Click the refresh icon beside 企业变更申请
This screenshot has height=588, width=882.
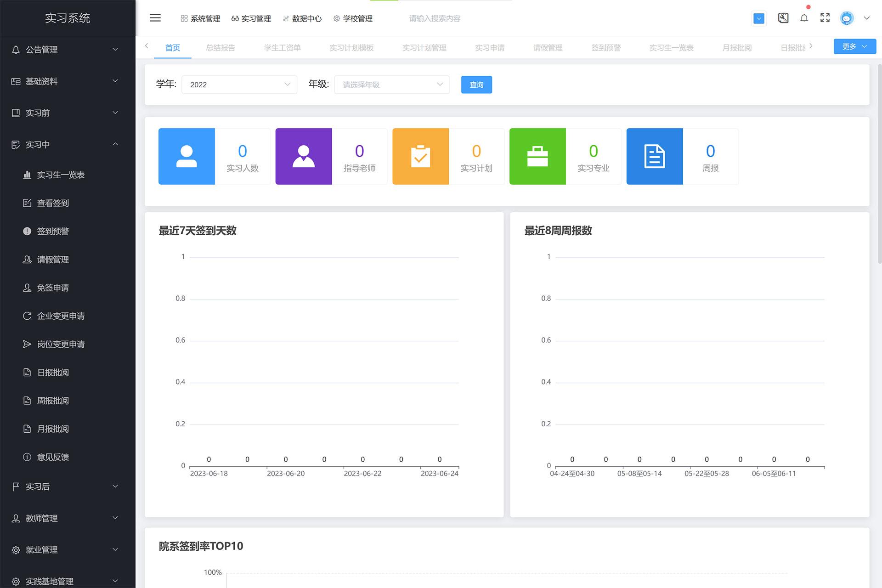tap(27, 316)
